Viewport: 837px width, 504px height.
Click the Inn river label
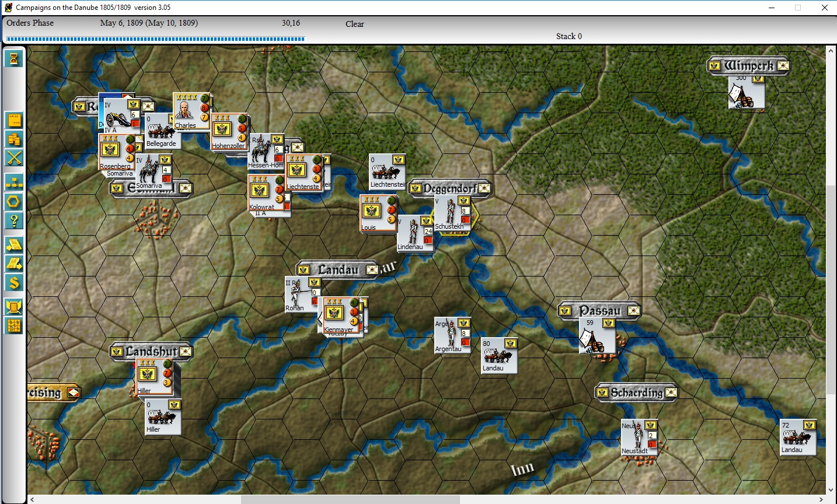pos(522,468)
